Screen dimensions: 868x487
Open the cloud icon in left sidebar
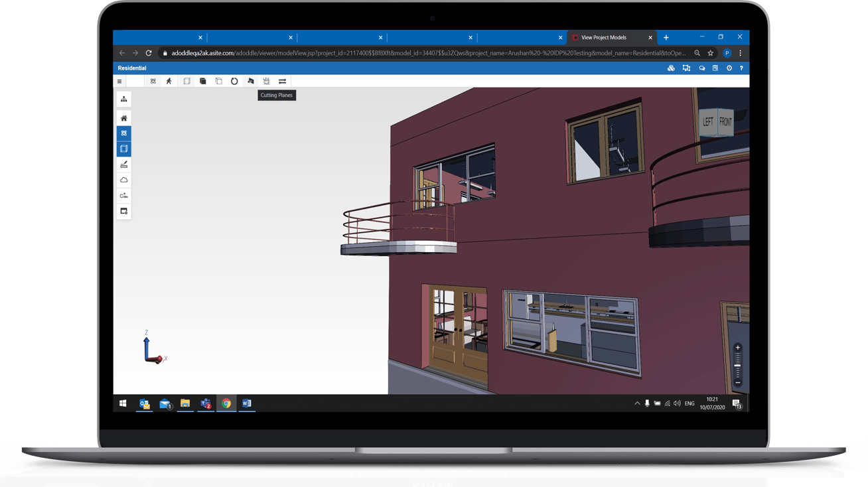click(x=123, y=179)
